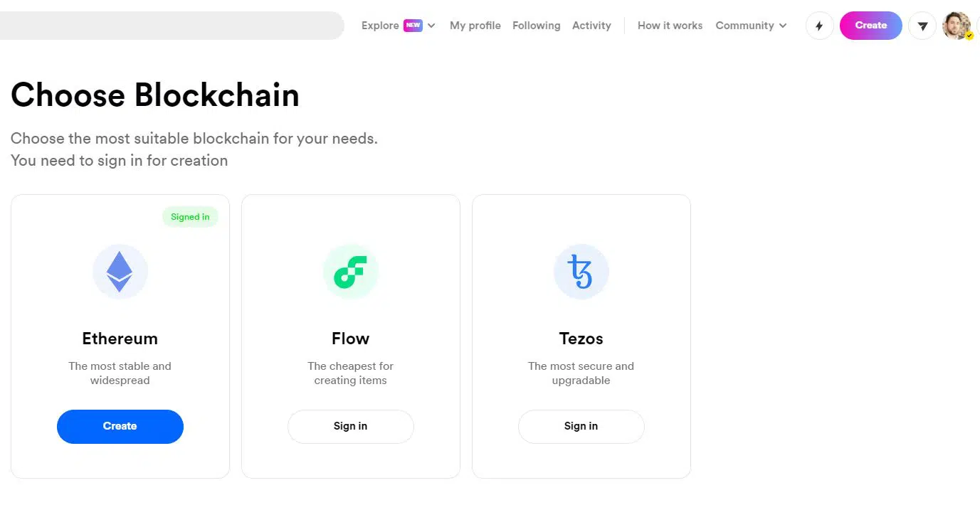
Task: Open the paper plane notifications icon
Action: tap(922, 26)
